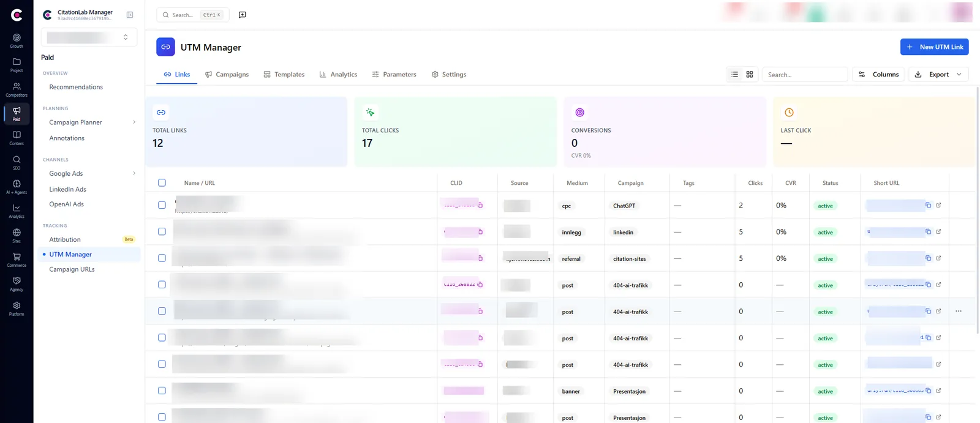
Task: Switch to grid view layout
Action: [750, 75]
